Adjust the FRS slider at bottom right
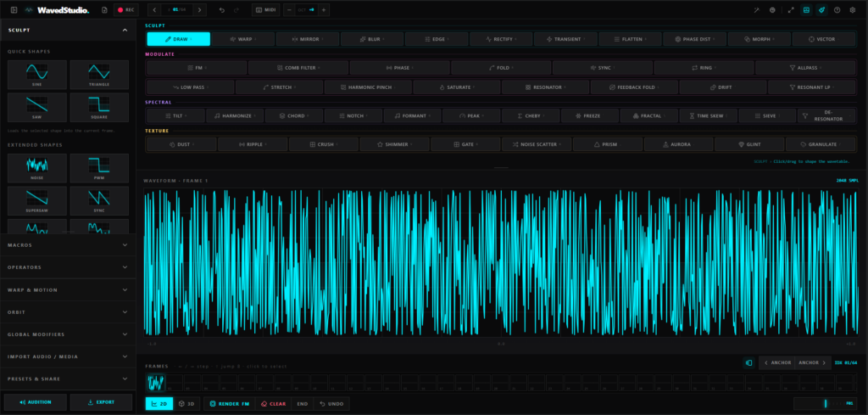The height and width of the screenshot is (415, 868). pos(824,403)
